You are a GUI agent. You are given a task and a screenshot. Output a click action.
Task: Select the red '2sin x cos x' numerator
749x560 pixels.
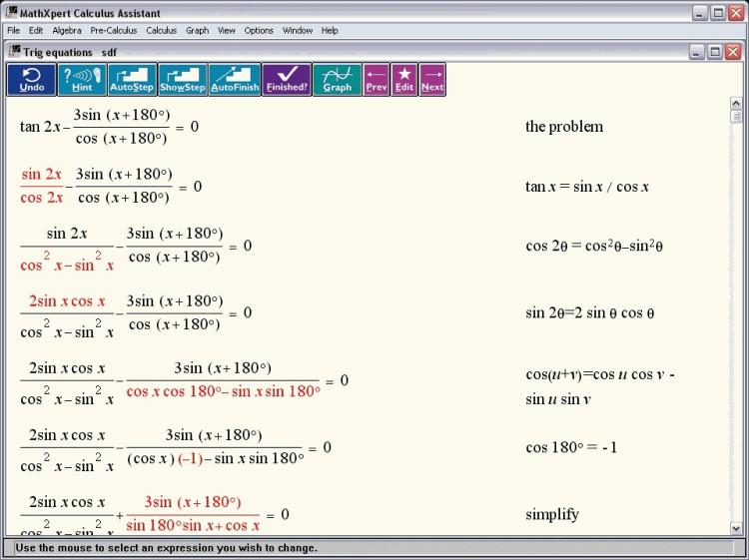click(x=67, y=301)
